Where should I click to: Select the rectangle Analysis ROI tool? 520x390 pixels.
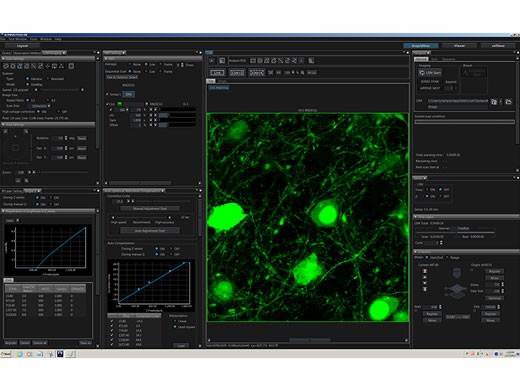253,61
